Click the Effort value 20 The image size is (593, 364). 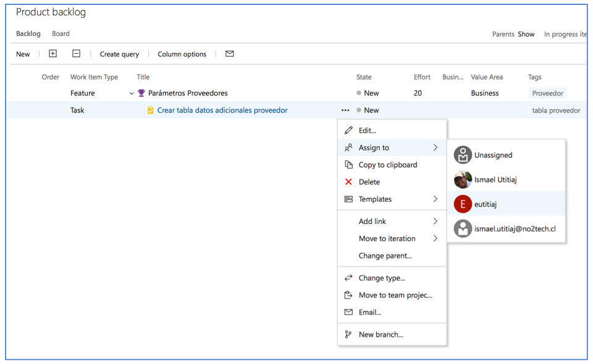(418, 93)
